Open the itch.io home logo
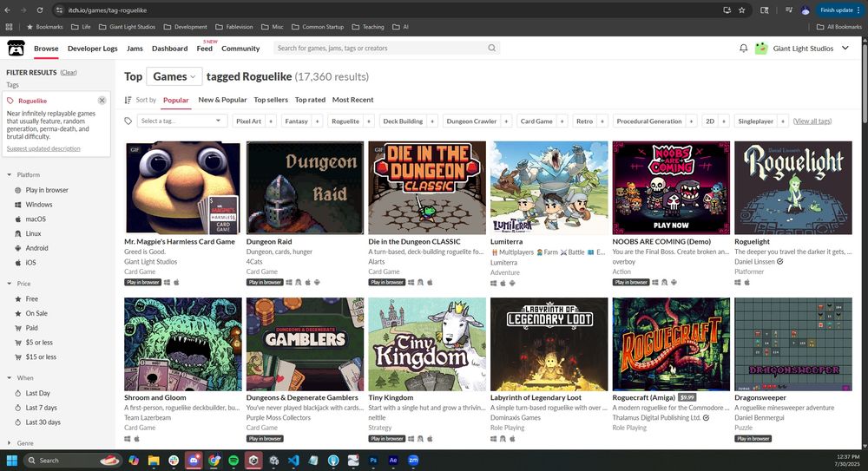Screen dimensions: 868x471 click(x=16, y=49)
